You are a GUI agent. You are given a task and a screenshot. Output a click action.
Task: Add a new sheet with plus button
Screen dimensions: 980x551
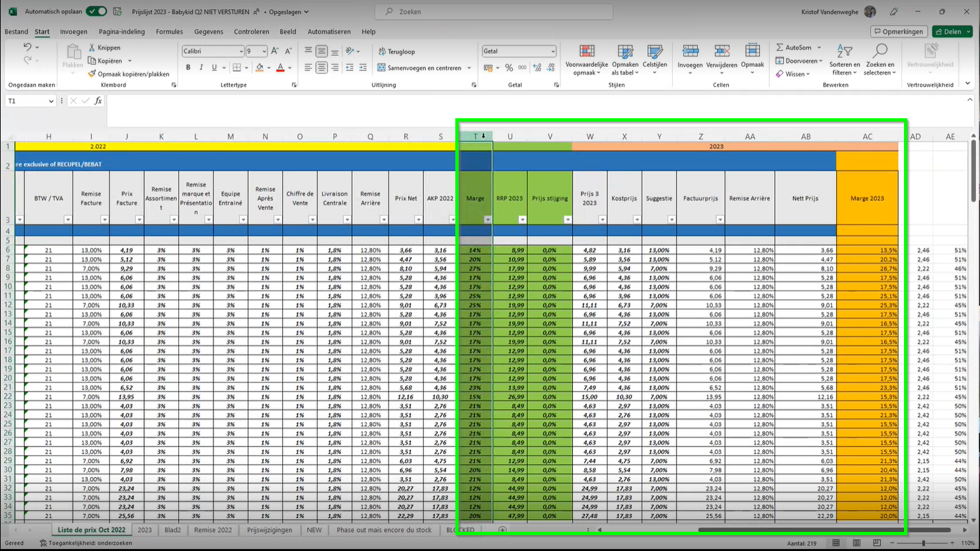502,530
